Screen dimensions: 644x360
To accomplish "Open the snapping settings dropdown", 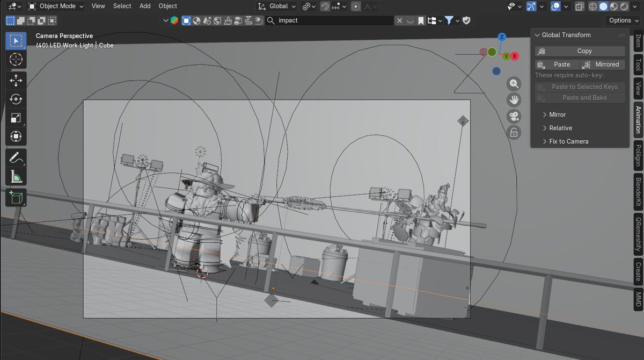I will tap(339, 6).
